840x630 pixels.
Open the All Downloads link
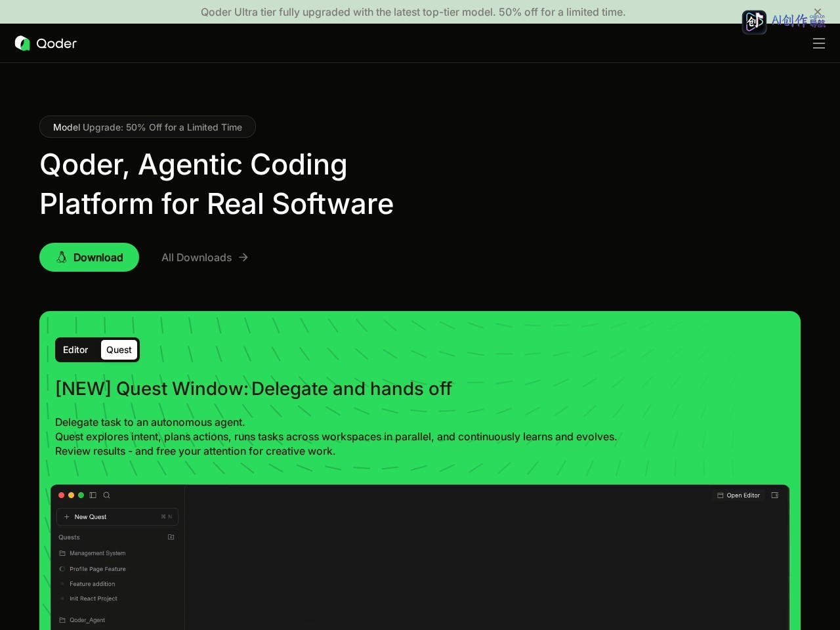click(x=205, y=257)
